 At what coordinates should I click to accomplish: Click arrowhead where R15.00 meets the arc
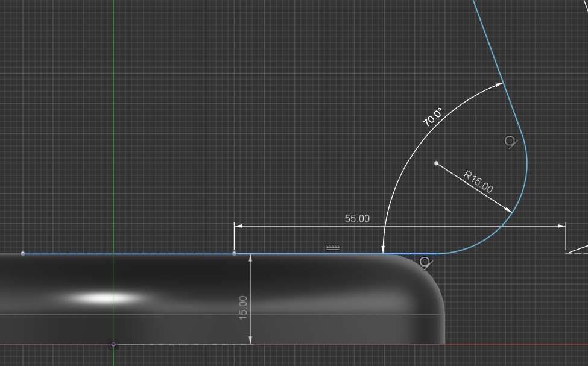(509, 210)
